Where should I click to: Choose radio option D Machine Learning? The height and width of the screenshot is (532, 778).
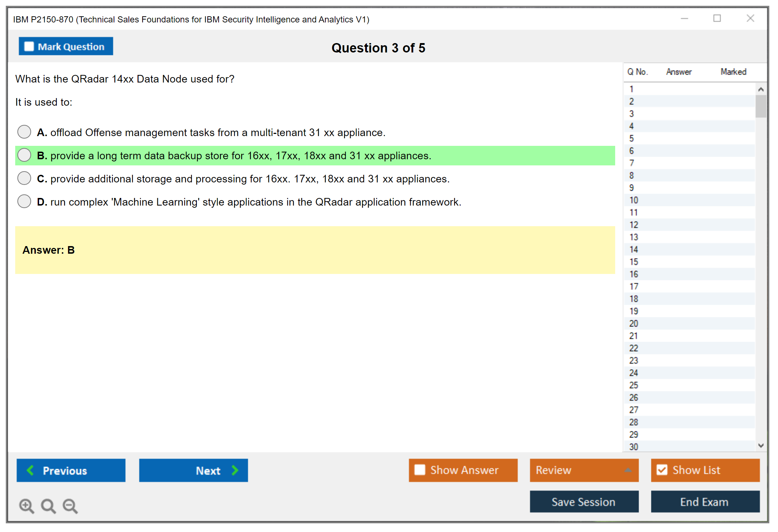coord(24,202)
